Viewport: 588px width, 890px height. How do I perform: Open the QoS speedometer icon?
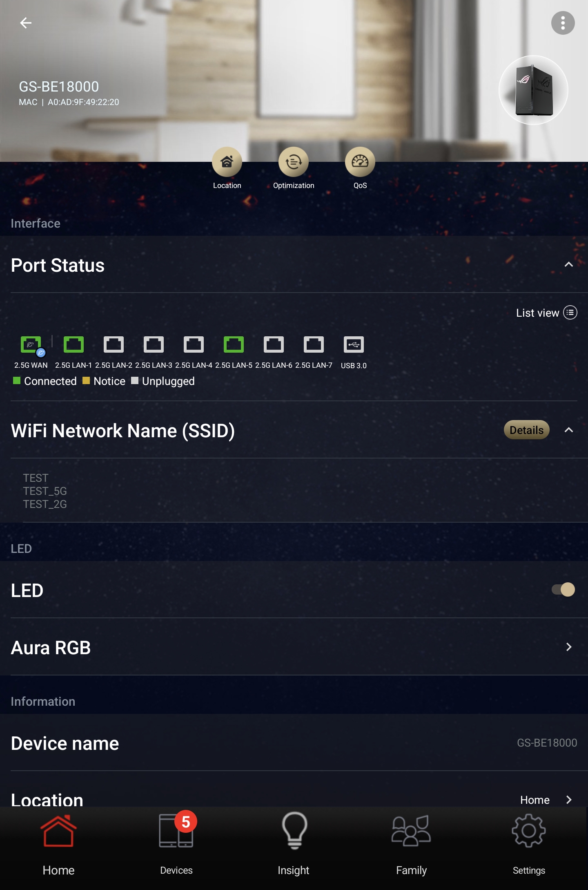[360, 162]
